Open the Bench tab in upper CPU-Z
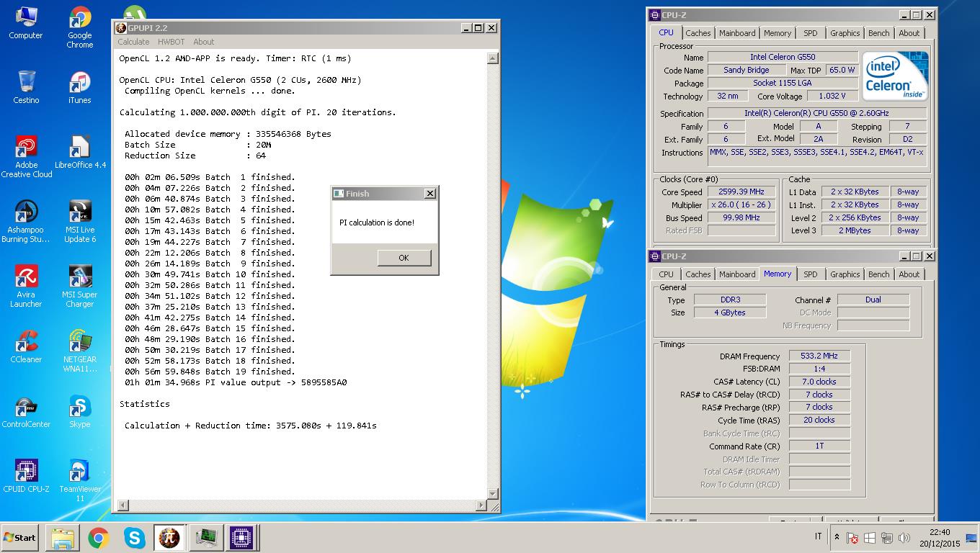This screenshot has width=980, height=553. click(878, 33)
